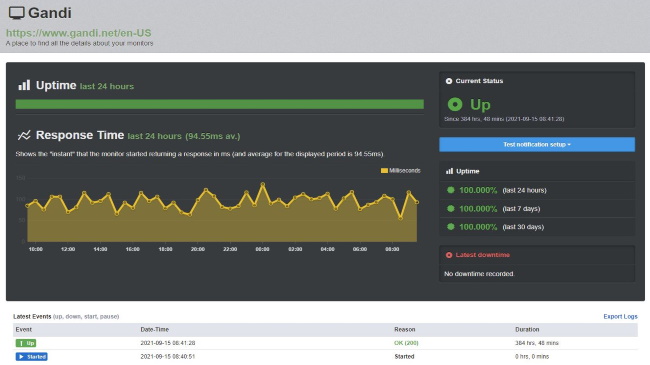Click the 100.000% last 30 days value

[478, 226]
